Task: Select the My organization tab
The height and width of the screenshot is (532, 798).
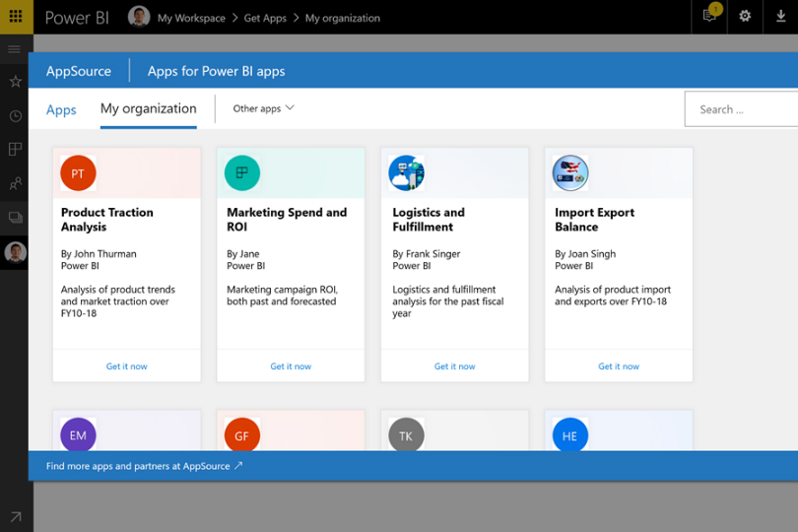Action: click(148, 109)
